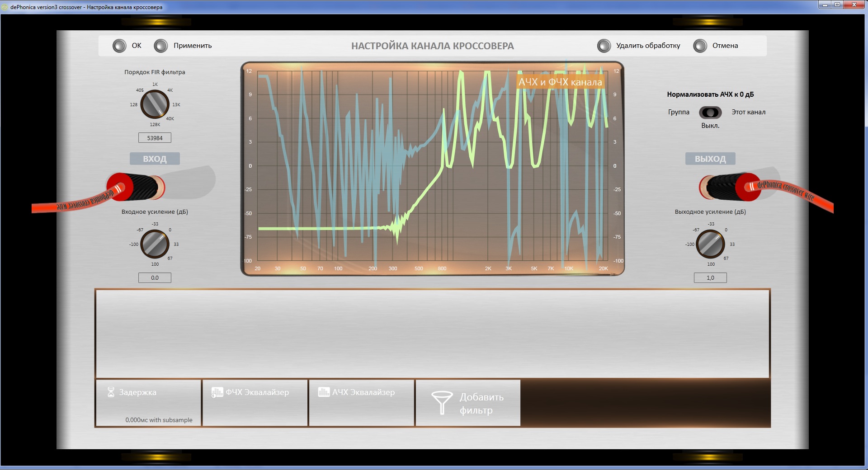
Task: Click the Этот канал option label
Action: coord(748,112)
